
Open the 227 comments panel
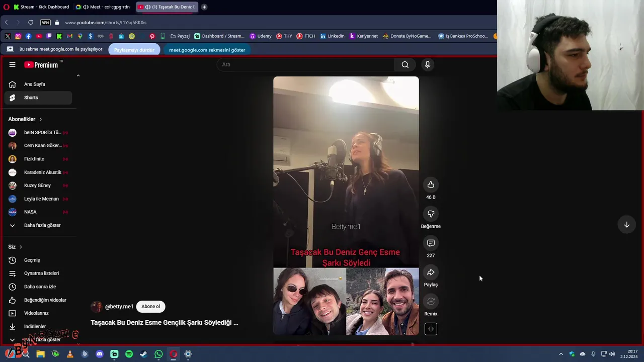coord(431,243)
